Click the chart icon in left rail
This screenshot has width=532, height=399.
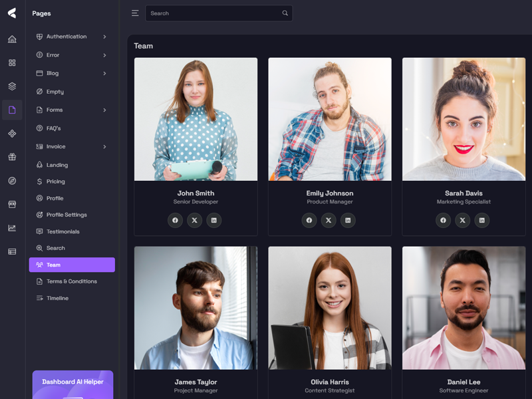(12, 228)
